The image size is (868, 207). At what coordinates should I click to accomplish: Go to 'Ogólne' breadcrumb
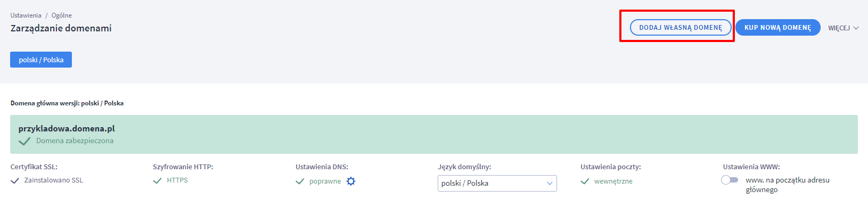tap(62, 15)
